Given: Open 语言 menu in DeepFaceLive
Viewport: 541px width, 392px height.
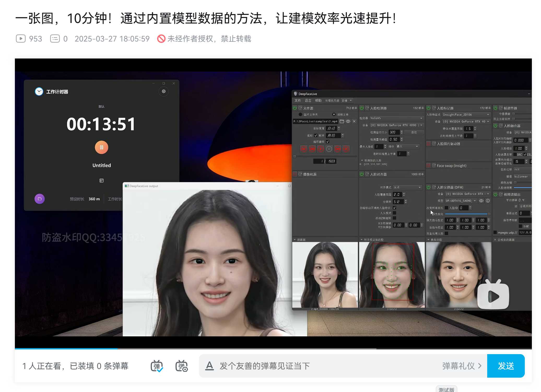Looking at the screenshot, I should pyautogui.click(x=308, y=101).
